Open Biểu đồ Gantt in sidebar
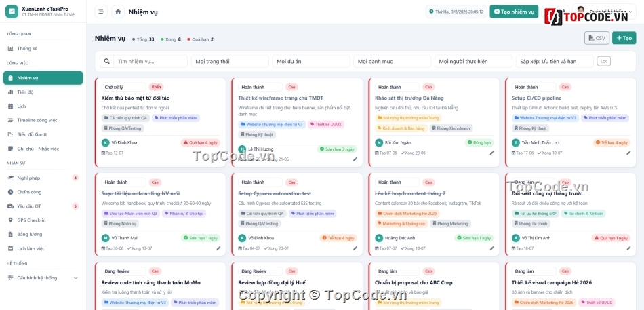 pos(43,134)
